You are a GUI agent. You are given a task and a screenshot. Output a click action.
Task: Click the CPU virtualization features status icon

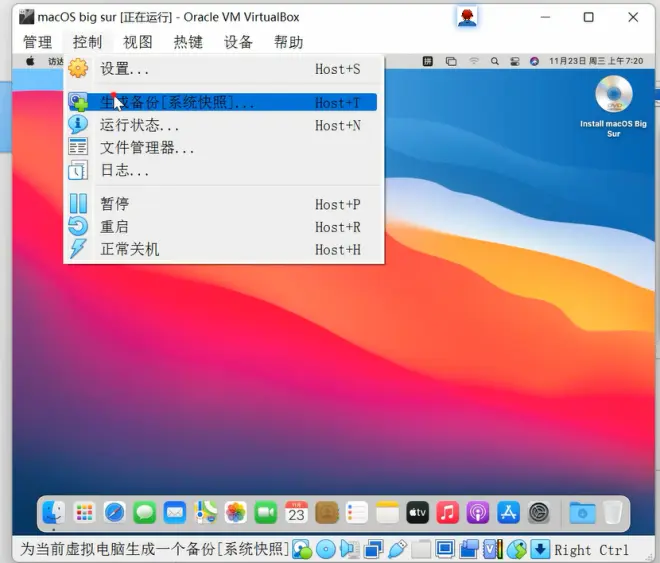point(493,549)
